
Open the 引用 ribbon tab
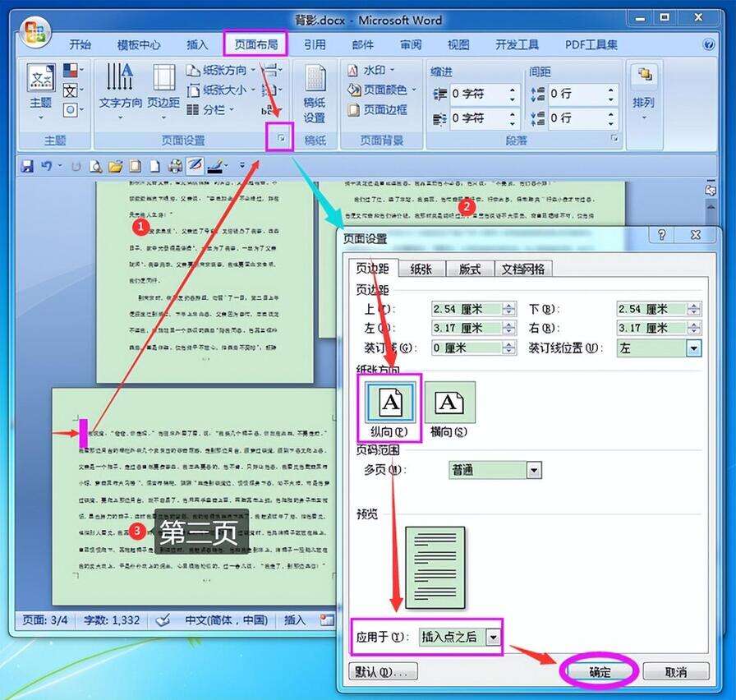[x=314, y=45]
